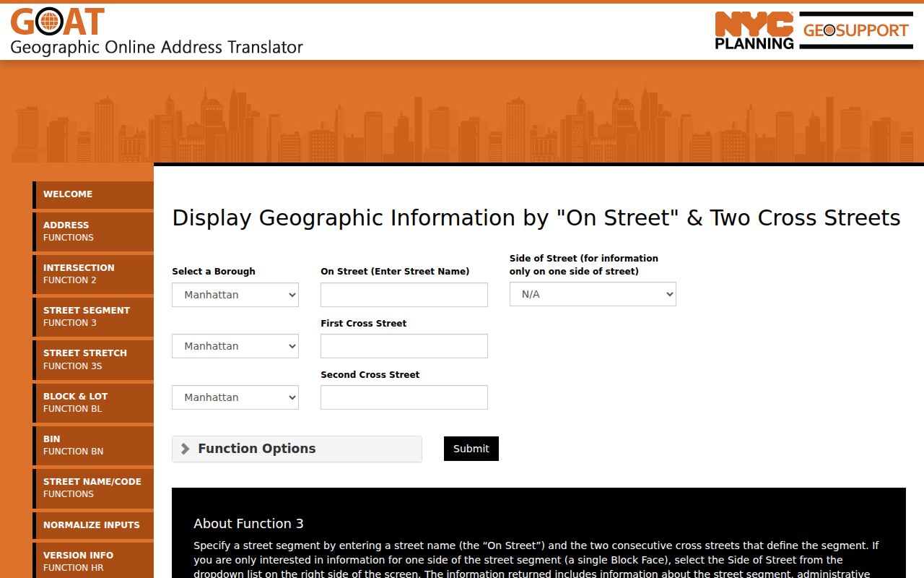
Task: Click the page heading about On Street
Action: coord(536,218)
